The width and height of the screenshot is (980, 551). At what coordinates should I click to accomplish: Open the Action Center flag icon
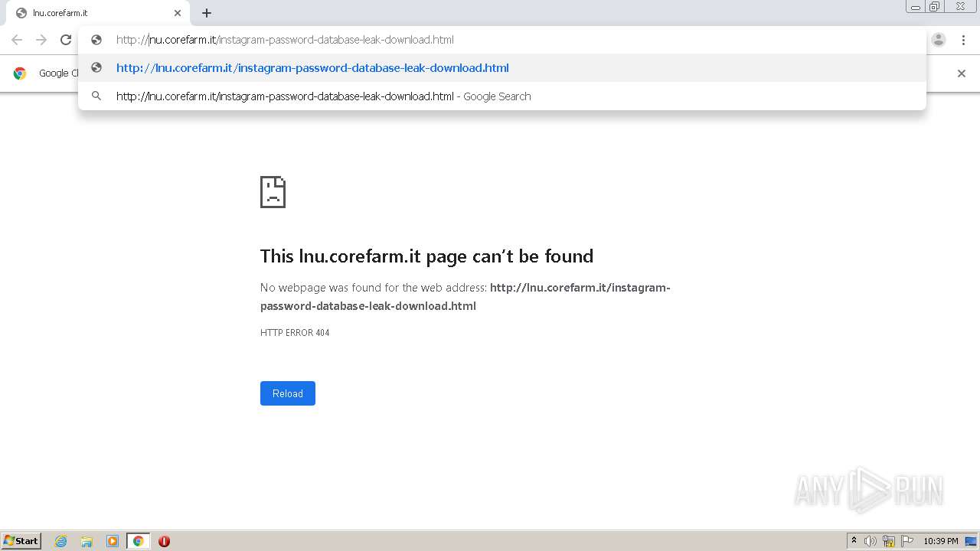907,541
